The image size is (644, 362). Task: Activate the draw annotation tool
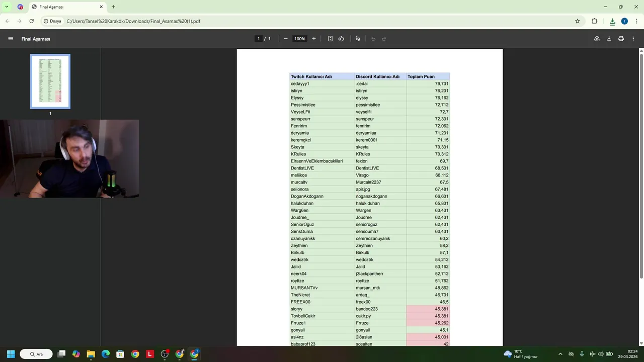pyautogui.click(x=358, y=39)
